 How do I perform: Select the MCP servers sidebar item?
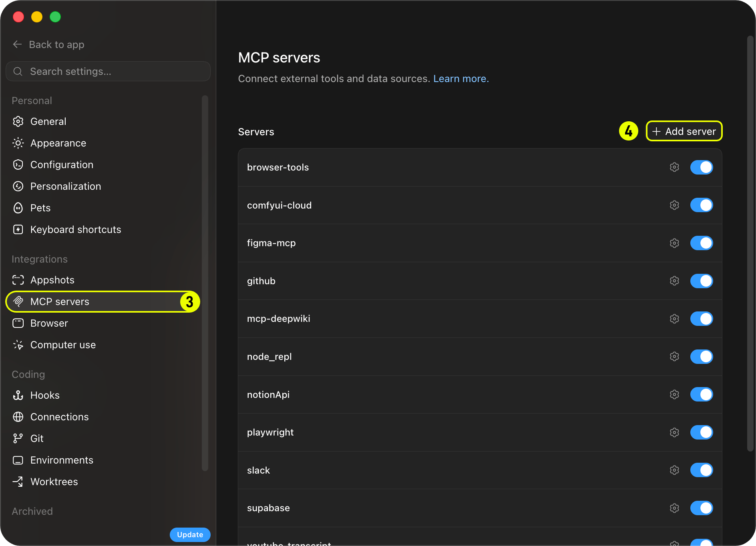[103, 301]
